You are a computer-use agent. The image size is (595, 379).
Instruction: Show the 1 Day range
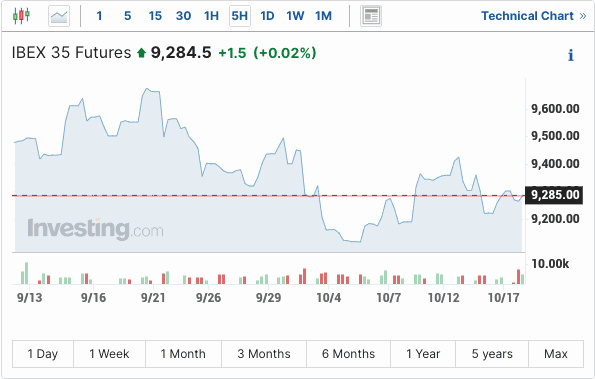(x=43, y=354)
